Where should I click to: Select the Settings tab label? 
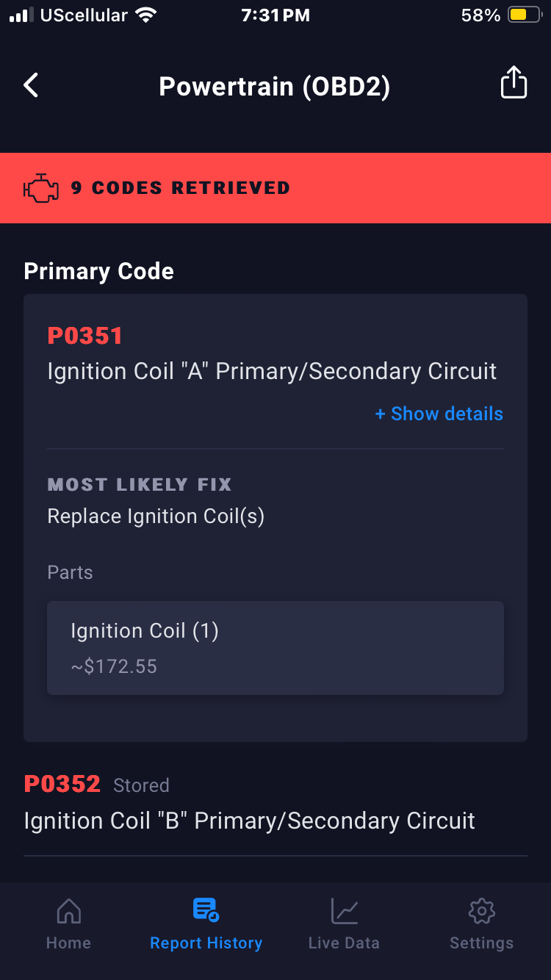pyautogui.click(x=481, y=943)
